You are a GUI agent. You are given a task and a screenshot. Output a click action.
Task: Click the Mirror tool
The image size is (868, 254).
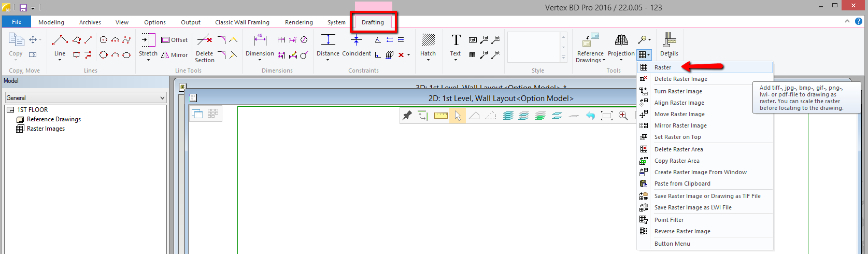(x=175, y=55)
